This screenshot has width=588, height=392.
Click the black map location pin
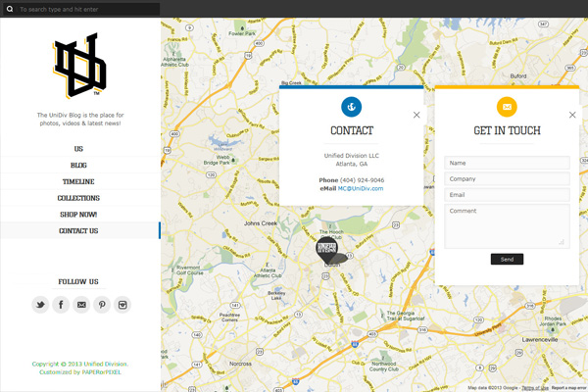327,250
